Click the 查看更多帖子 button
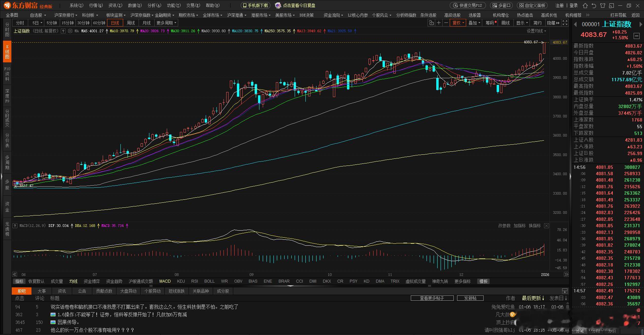644x335 pixels. pyautogui.click(x=432, y=298)
